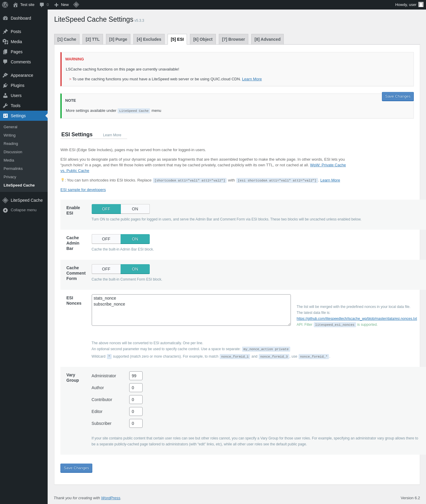Image resolution: width=426 pixels, height=504 pixels.
Task: Open the Dashboard menu icon
Action: point(5,18)
